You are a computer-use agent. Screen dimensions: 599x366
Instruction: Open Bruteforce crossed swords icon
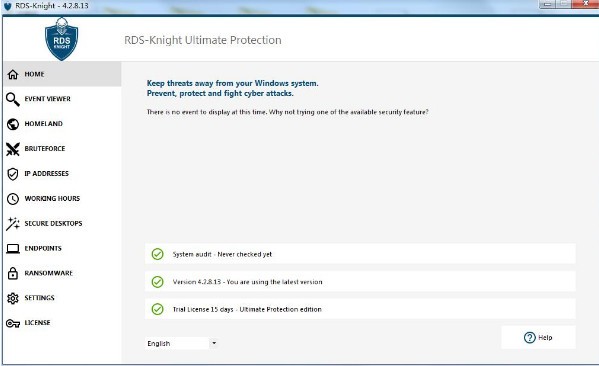(13, 149)
